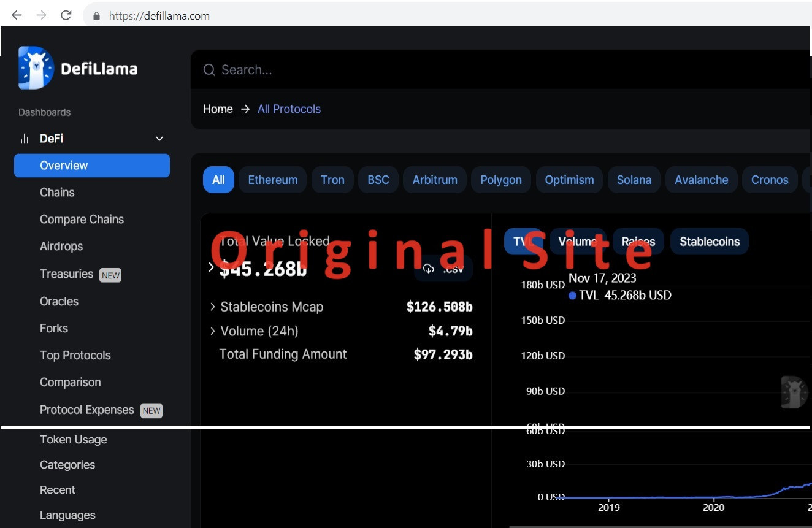Screen dimensions: 812x528
Task: Click the $4.79b volume value
Action: pos(451,331)
